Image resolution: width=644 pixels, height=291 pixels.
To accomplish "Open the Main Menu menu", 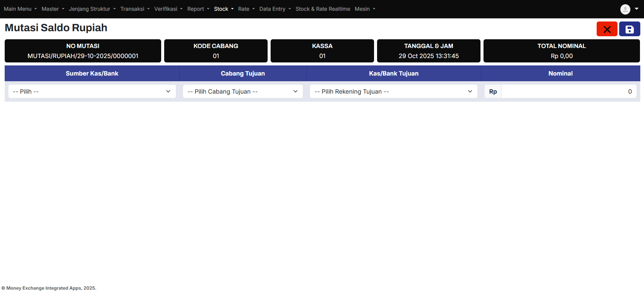I will 20,9.
